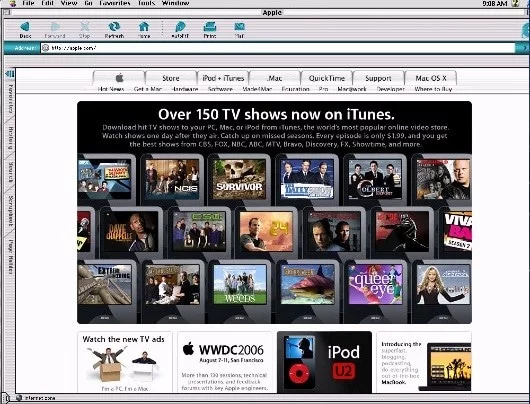
Task: Open the Apple menu icon
Action: (13, 3)
